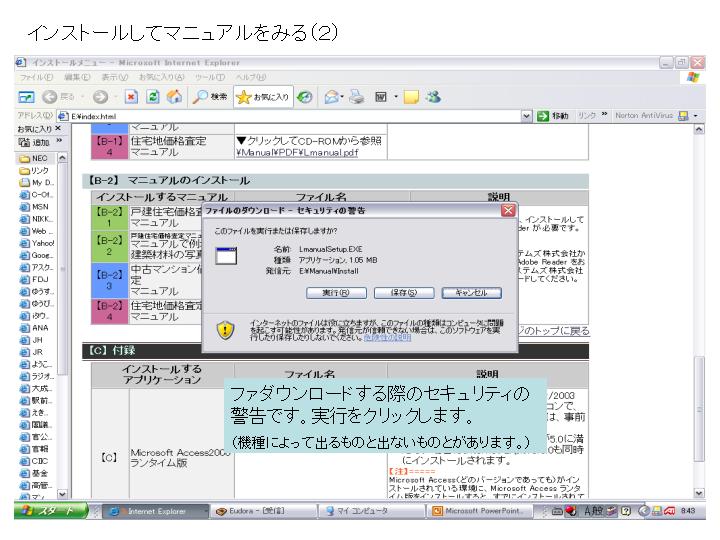
Task: Click the Print icon in toolbar
Action: (x=357, y=97)
